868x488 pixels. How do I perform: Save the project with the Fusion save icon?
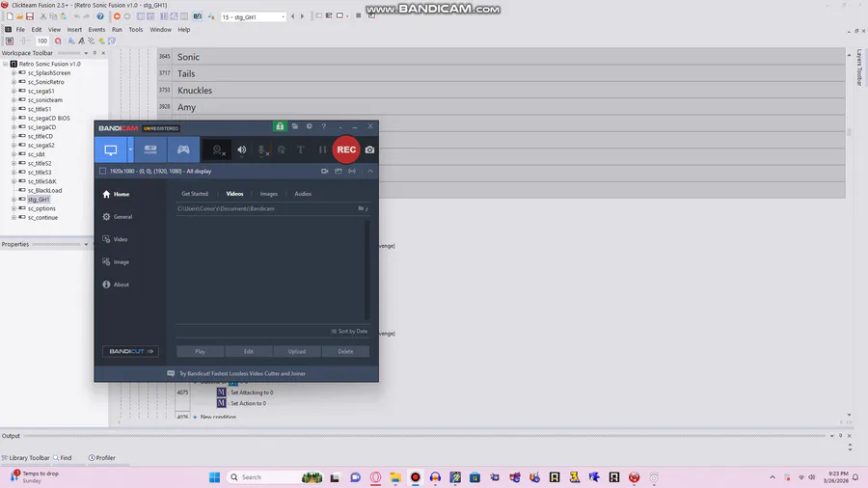pyautogui.click(x=30, y=16)
